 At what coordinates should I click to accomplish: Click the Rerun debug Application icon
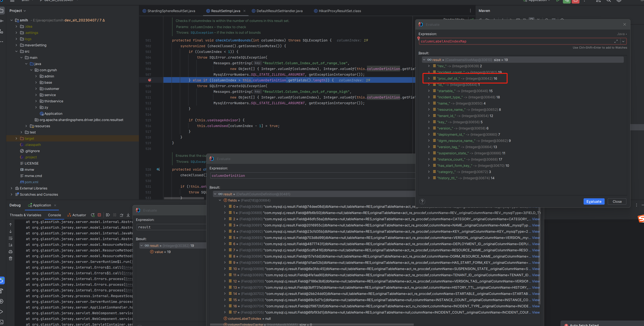click(93, 215)
